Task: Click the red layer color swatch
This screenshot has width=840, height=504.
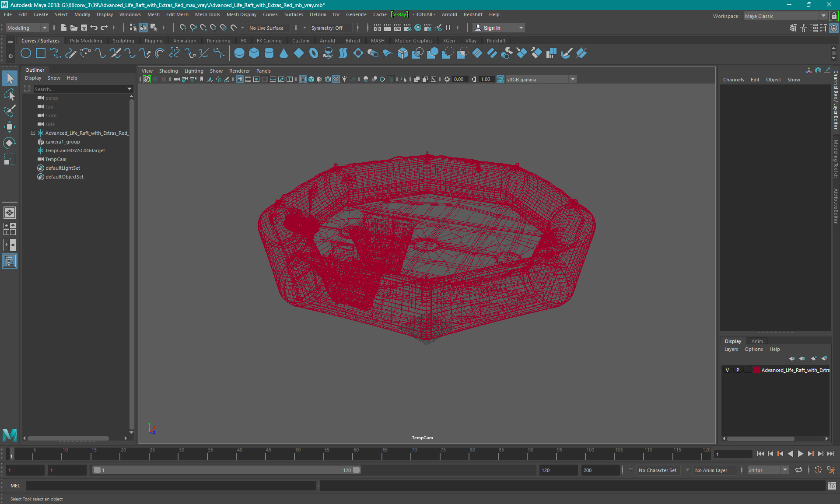Action: click(756, 370)
